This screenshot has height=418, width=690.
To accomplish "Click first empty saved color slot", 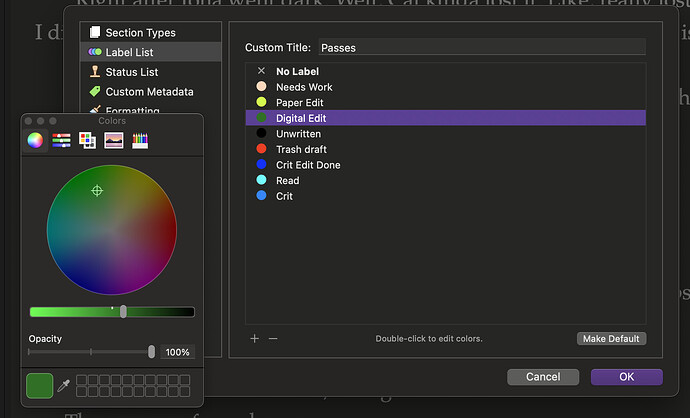I will click(x=81, y=380).
